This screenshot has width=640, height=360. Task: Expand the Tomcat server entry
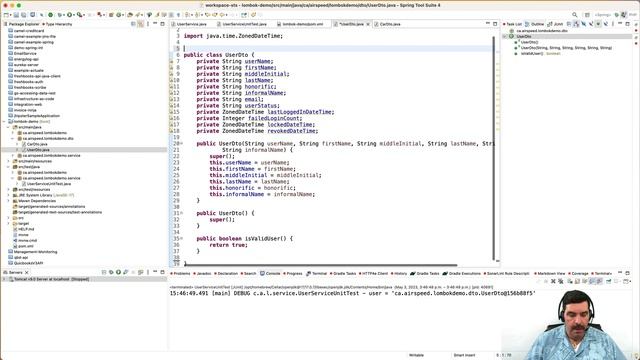(4, 279)
